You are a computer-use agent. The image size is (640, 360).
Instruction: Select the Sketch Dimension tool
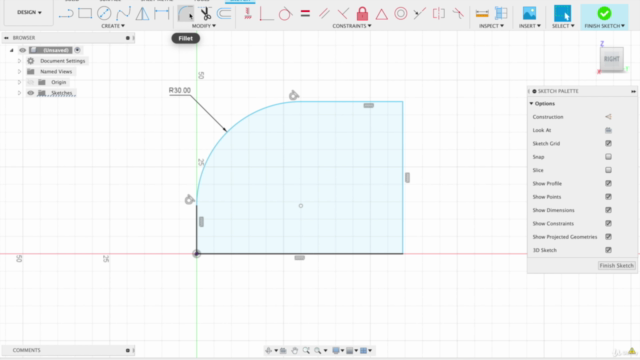click(x=162, y=13)
